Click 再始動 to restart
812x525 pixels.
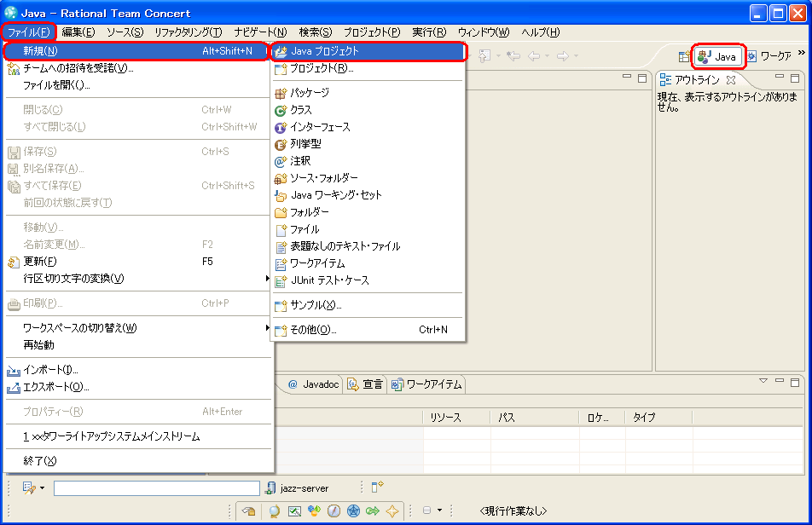point(138,345)
